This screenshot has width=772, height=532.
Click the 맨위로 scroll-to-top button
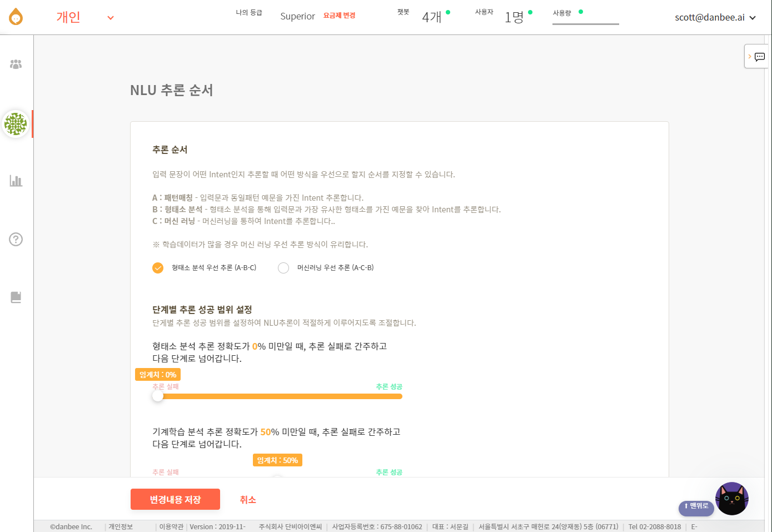pyautogui.click(x=696, y=506)
